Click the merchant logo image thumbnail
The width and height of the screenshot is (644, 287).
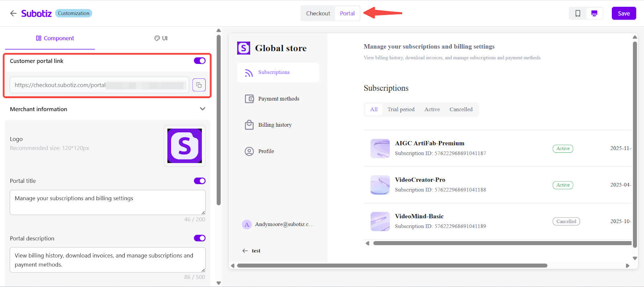click(184, 146)
